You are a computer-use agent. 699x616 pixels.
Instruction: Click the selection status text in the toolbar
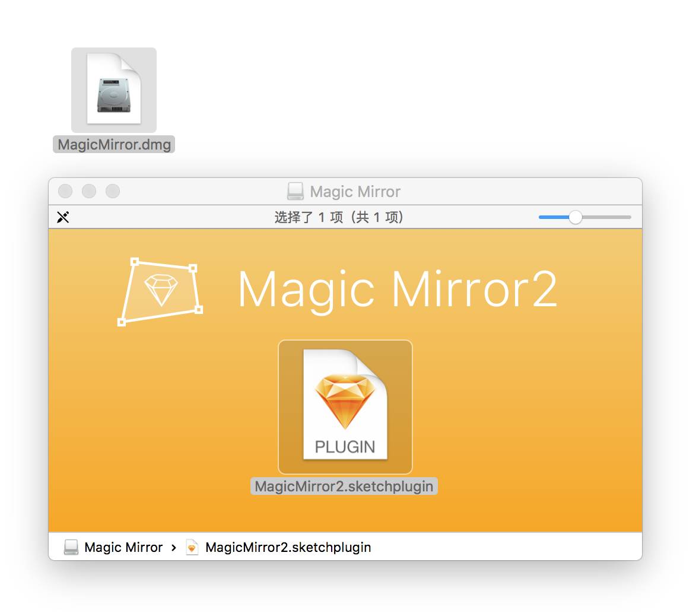pos(339,217)
